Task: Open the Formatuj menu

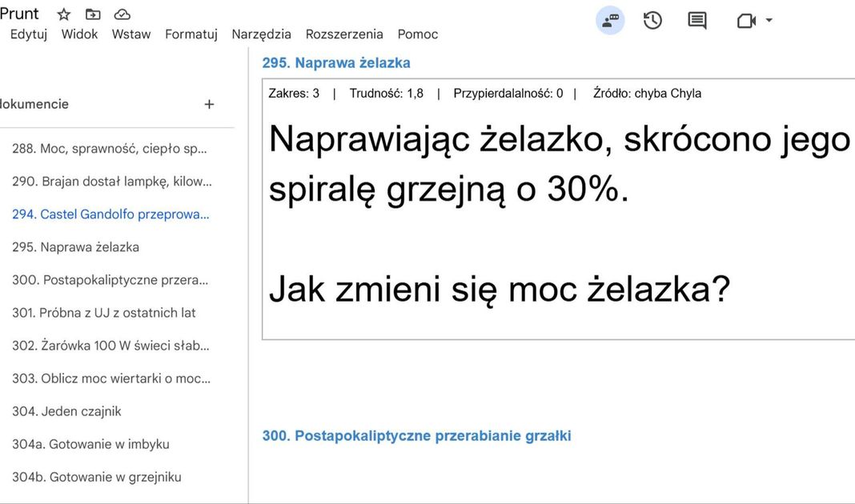Action: tap(191, 34)
